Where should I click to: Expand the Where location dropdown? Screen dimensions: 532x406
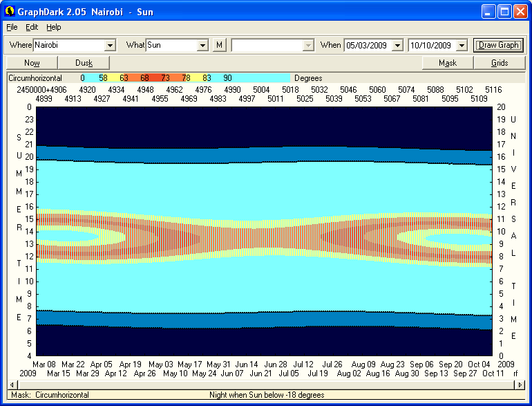(x=109, y=45)
